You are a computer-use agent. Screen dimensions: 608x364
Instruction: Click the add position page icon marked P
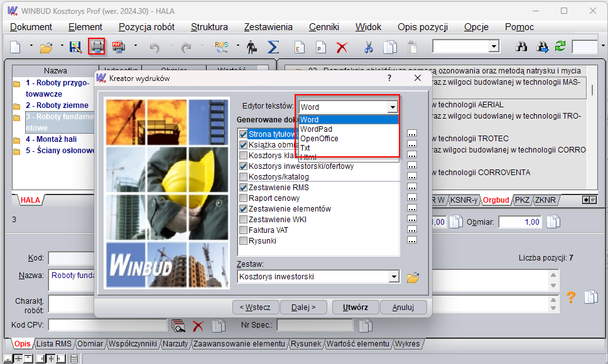tap(321, 47)
